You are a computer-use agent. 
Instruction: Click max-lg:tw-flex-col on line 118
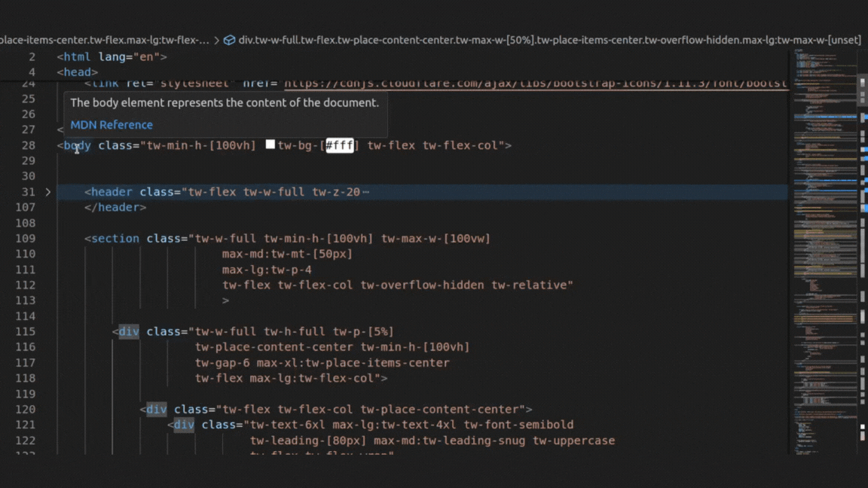pos(312,379)
